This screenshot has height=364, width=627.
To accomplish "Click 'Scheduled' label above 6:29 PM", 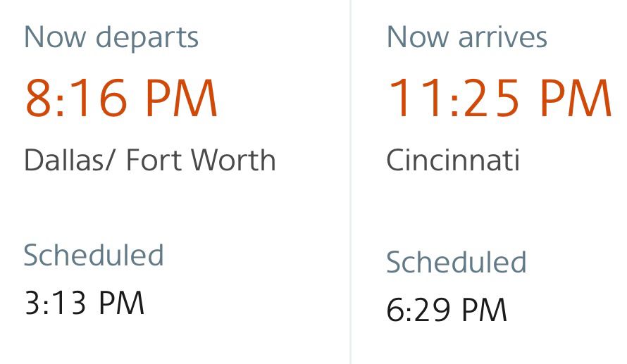I will coord(457,262).
